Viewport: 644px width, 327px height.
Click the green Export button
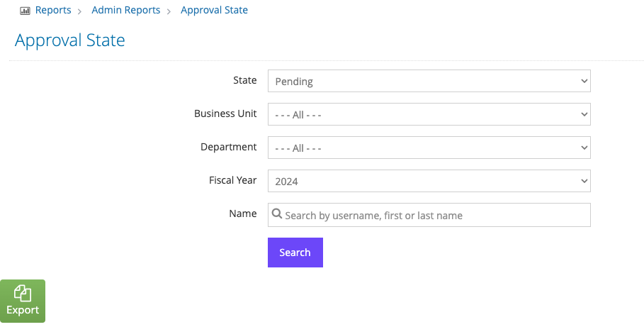tap(23, 301)
